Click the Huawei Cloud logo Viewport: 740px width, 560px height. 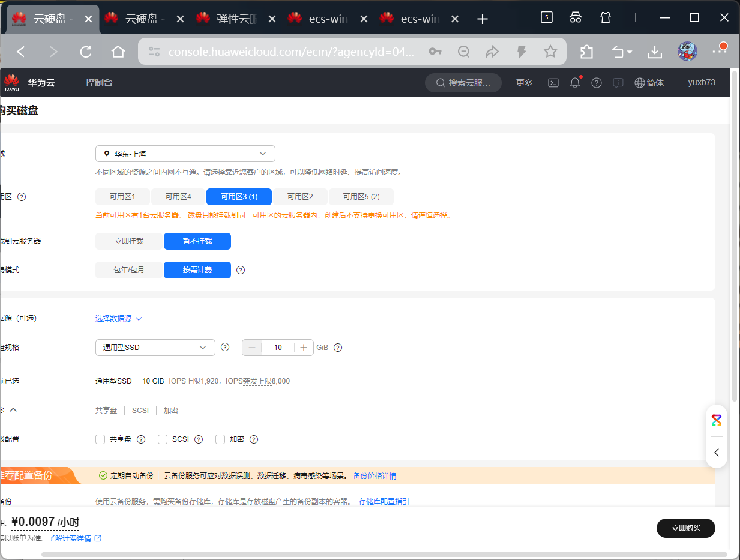point(11,82)
